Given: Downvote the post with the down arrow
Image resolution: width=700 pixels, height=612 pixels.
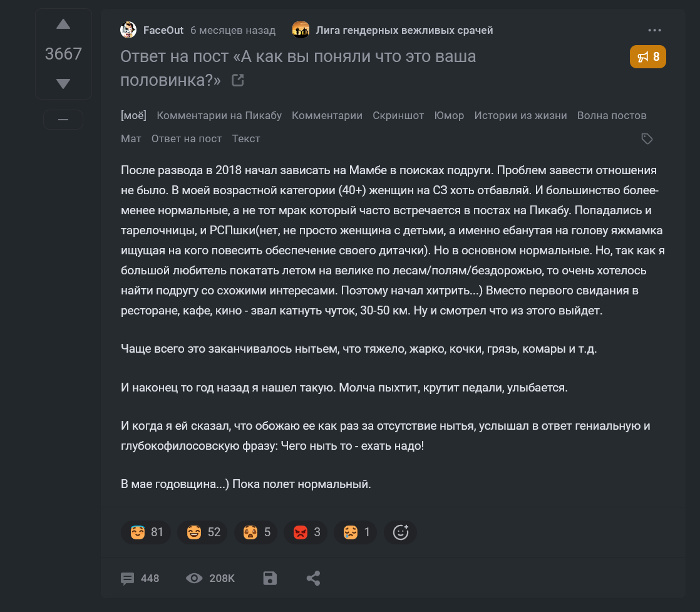Looking at the screenshot, I should tap(63, 83).
